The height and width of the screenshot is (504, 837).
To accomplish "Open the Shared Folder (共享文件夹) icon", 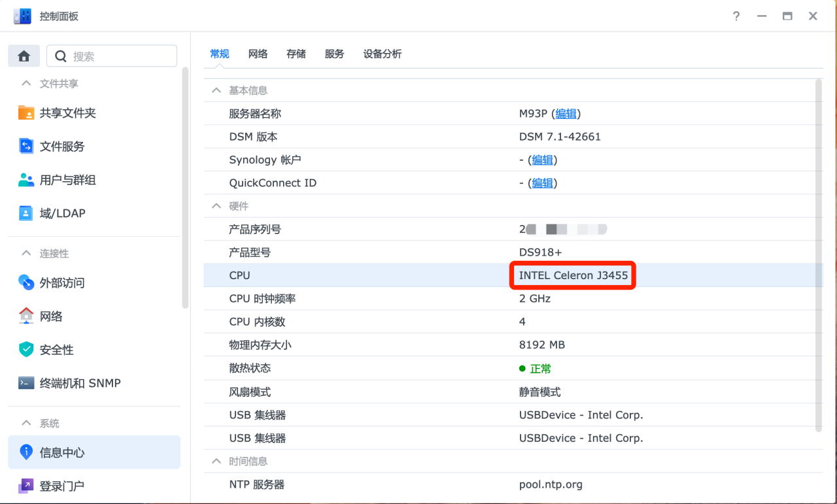I will 26,113.
